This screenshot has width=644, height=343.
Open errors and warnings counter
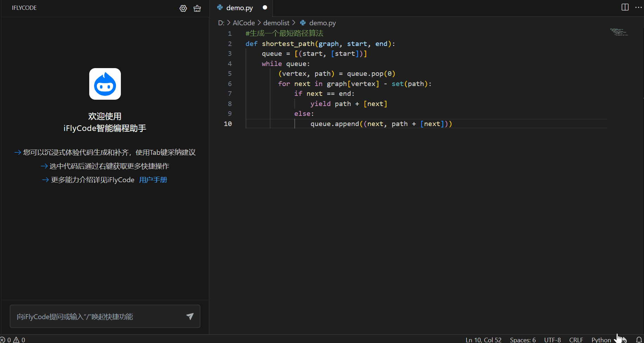tap(13, 340)
